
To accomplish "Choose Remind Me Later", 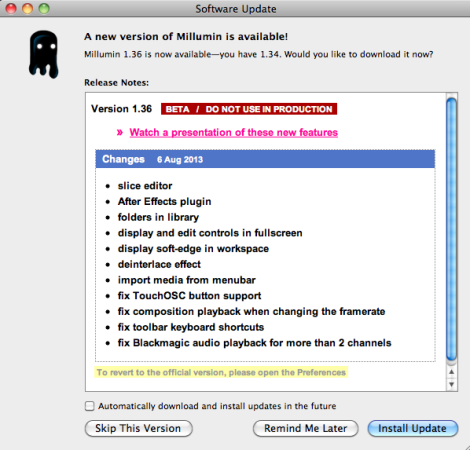I will (306, 428).
